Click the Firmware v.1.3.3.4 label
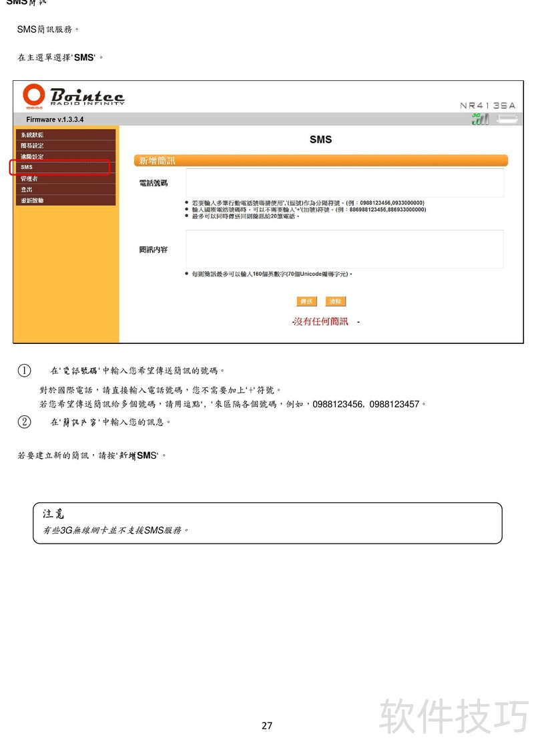Image resolution: width=534 pixels, height=756 pixels. pyautogui.click(x=55, y=120)
